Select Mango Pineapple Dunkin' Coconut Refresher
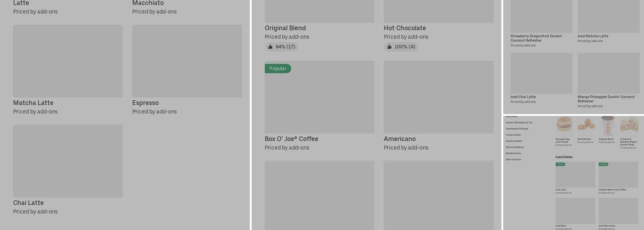Image resolution: width=644 pixels, height=230 pixels. tap(608, 74)
